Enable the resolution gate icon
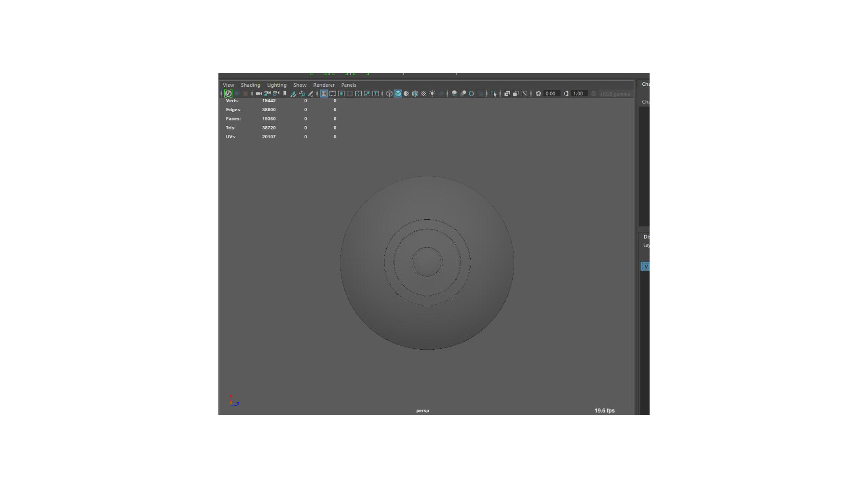 click(x=340, y=93)
